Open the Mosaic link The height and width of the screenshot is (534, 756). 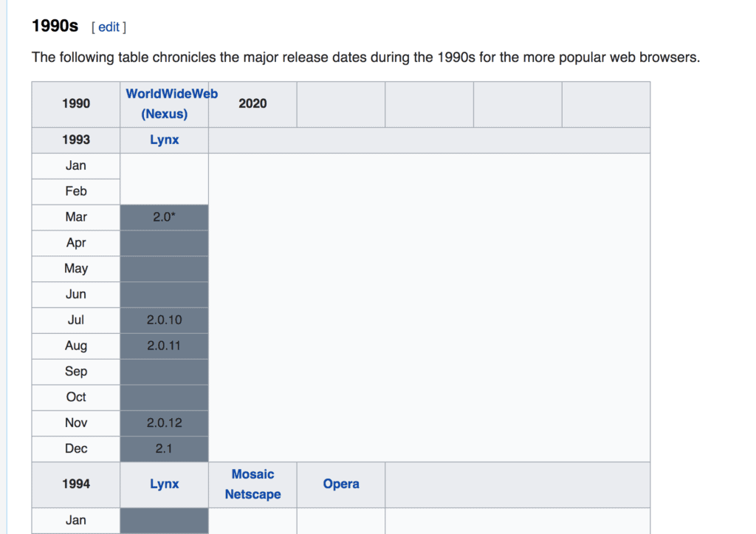click(252, 474)
